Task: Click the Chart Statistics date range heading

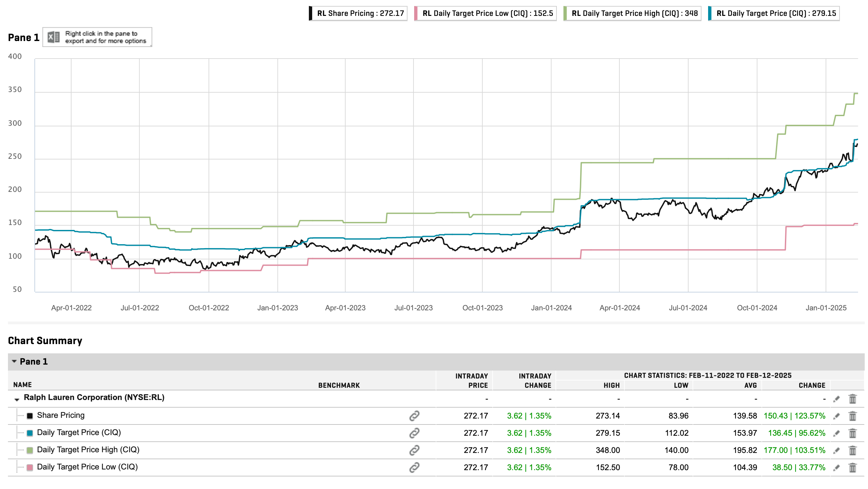Action: coord(708,376)
